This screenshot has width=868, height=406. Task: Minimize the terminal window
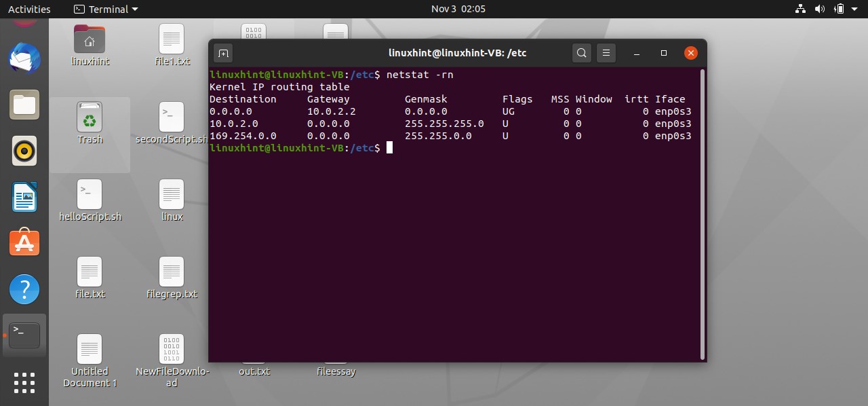pyautogui.click(x=637, y=53)
